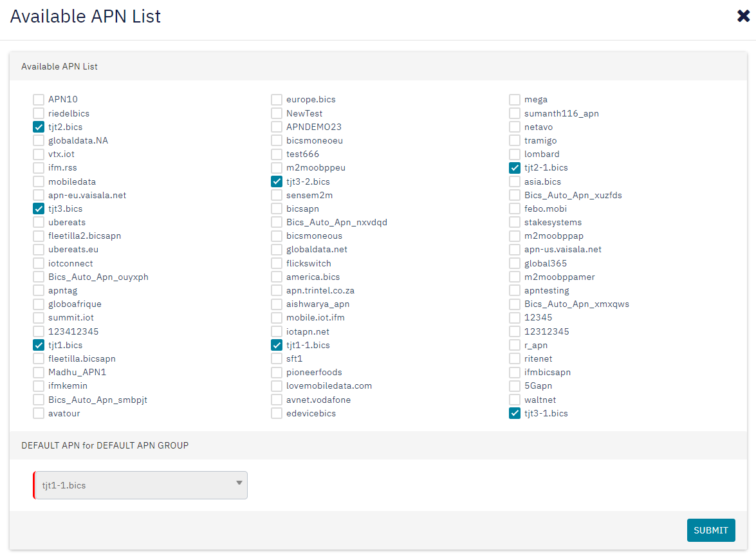Enable the Bics_Auto_Apn_xmxqws checkbox
Image resolution: width=756 pixels, height=556 pixels.
click(514, 304)
